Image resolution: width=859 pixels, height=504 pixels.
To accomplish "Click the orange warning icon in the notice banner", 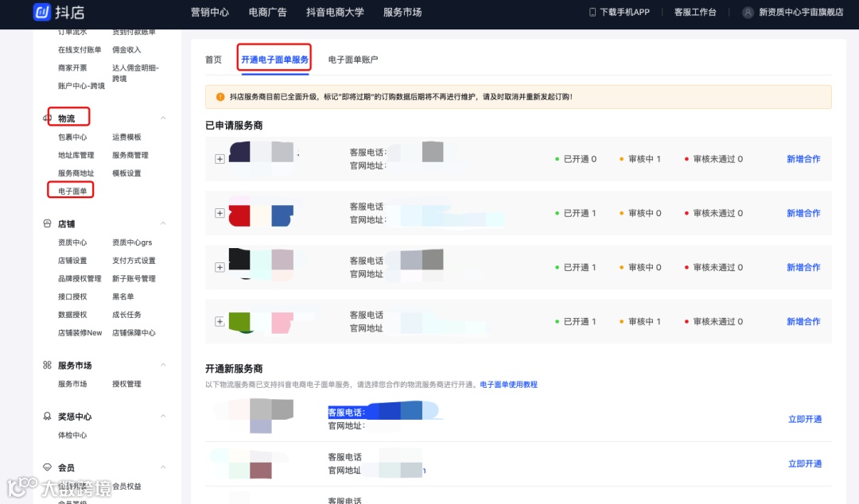I will [x=220, y=97].
